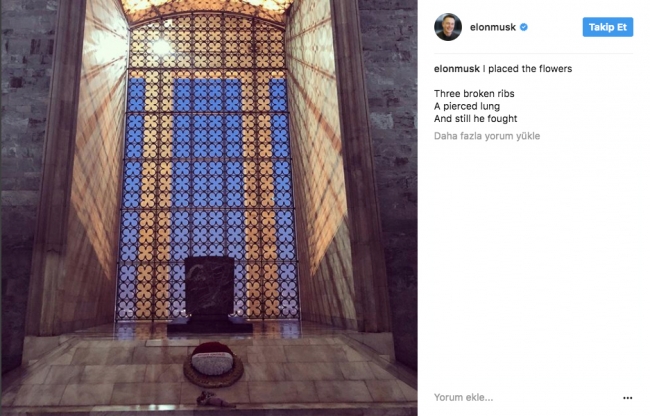Click the small bouquet on the marble floor

tap(211, 399)
